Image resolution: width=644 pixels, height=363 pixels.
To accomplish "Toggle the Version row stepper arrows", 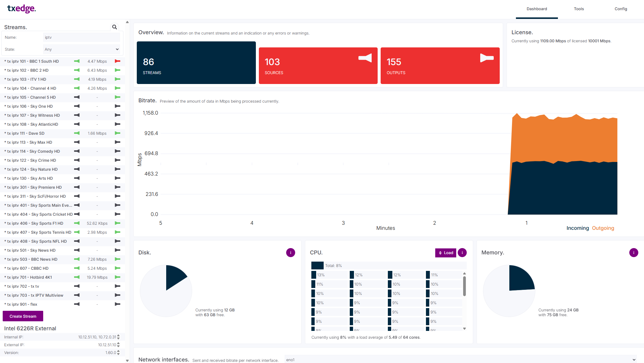I will [x=118, y=352].
